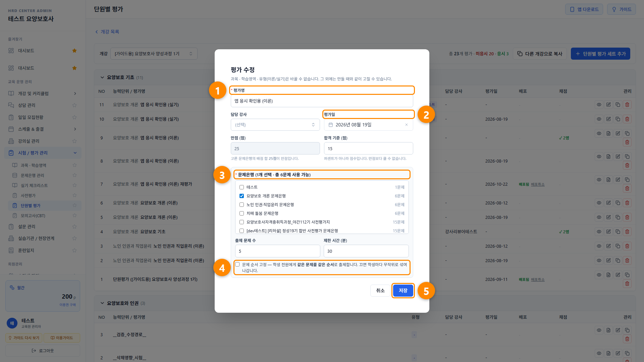Screen dimensions: 644x362
Task: Check the 테스트 question bank checkbox
Action: coord(241,187)
